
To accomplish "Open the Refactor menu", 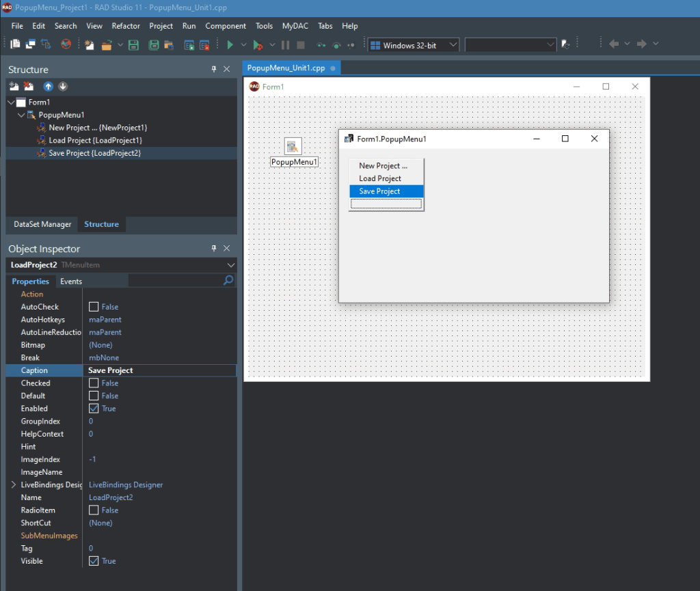I will [126, 26].
